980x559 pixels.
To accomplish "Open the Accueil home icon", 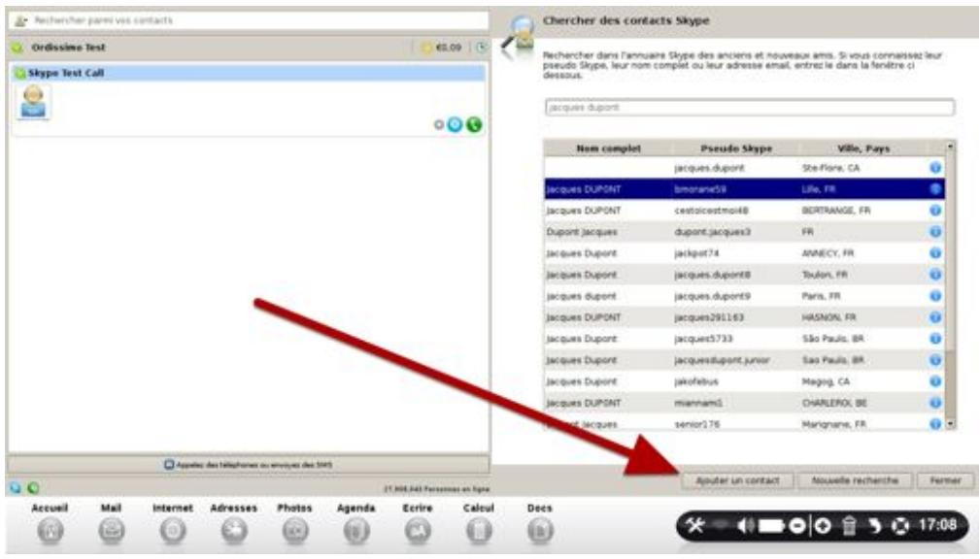I will (51, 531).
